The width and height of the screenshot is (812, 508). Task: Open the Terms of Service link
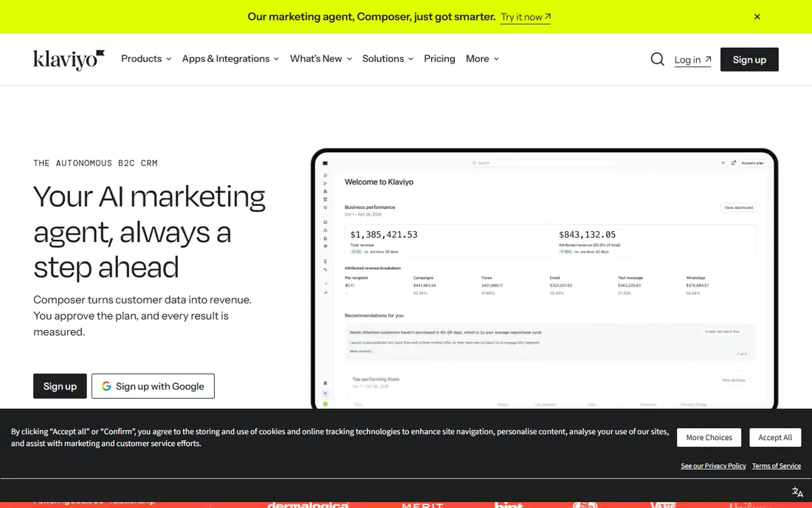click(x=777, y=466)
